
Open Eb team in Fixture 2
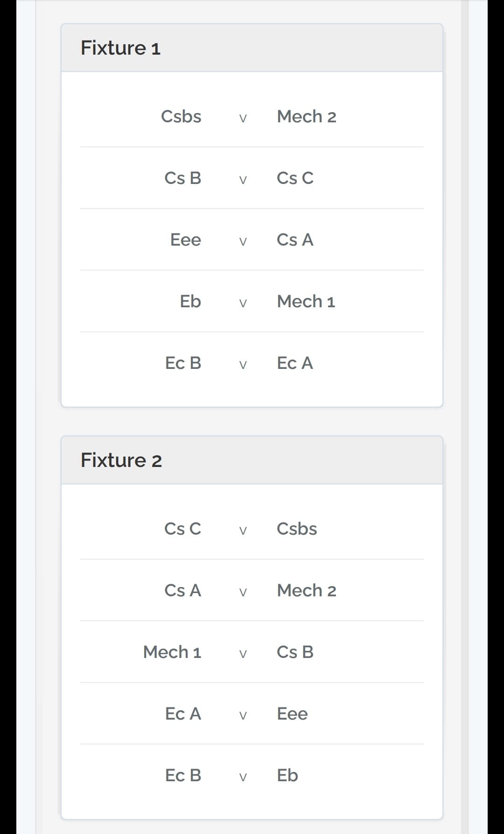coord(287,775)
